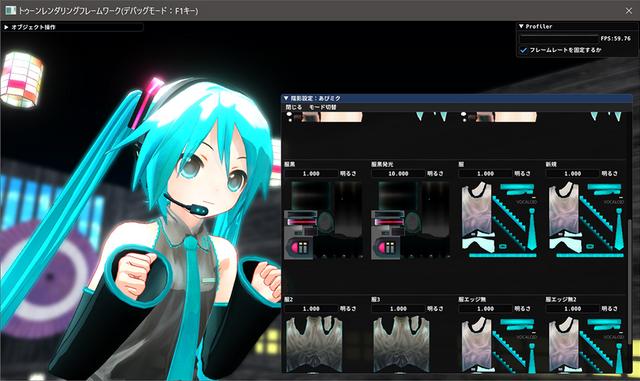
Task: Open the 閉じる menu item
Action: click(x=293, y=107)
